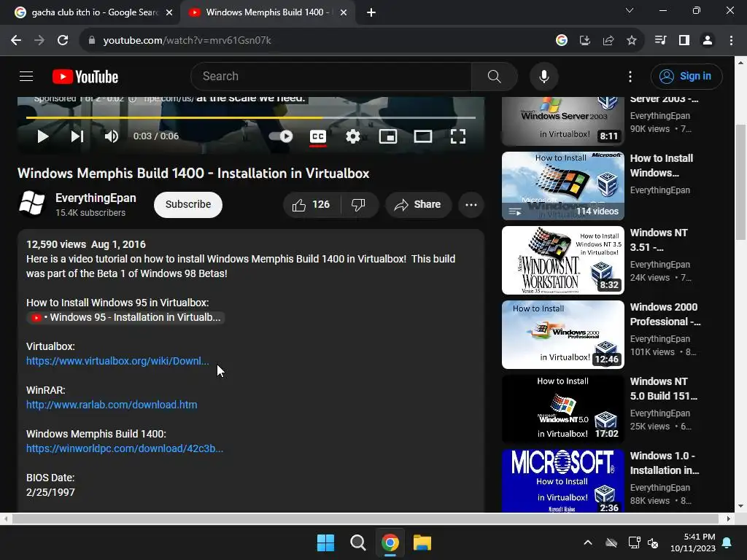Open YouTube settings three-dot menu

(630, 76)
